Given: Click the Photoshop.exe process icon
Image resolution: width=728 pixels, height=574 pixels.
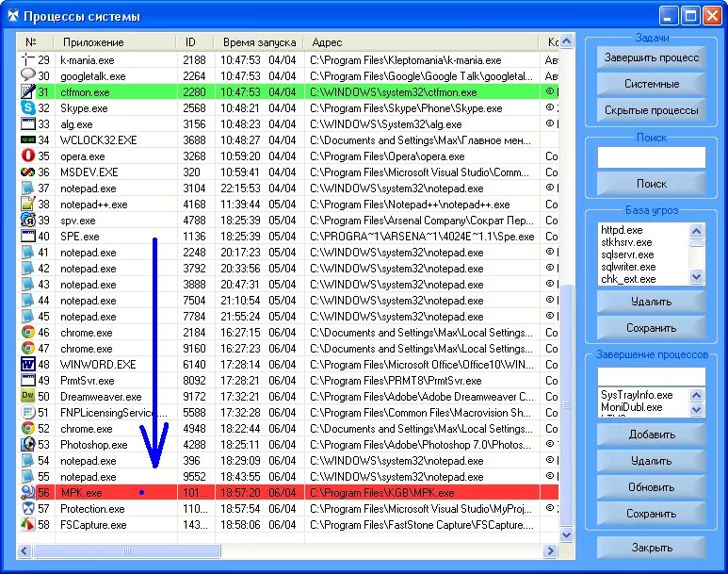Looking at the screenshot, I should (28, 444).
